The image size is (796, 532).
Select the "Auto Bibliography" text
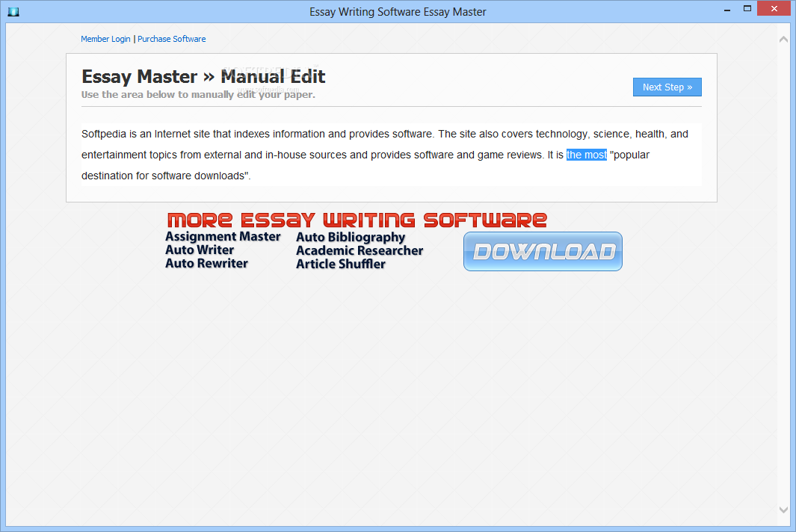pyautogui.click(x=351, y=238)
